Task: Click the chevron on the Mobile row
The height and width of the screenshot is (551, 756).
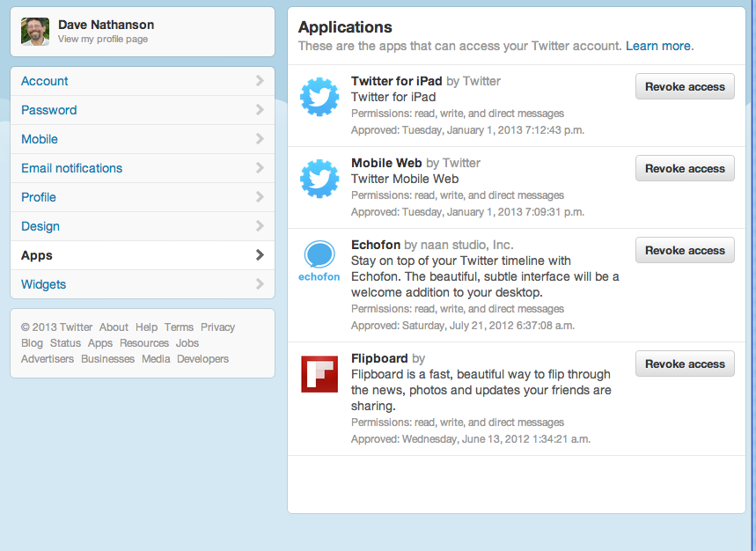Action: [260, 139]
